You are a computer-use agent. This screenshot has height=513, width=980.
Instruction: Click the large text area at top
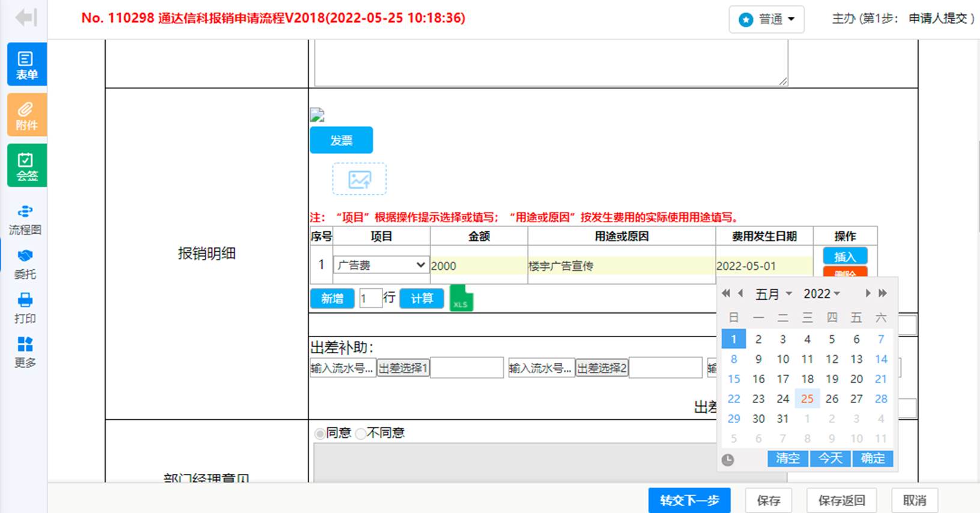pos(551,63)
